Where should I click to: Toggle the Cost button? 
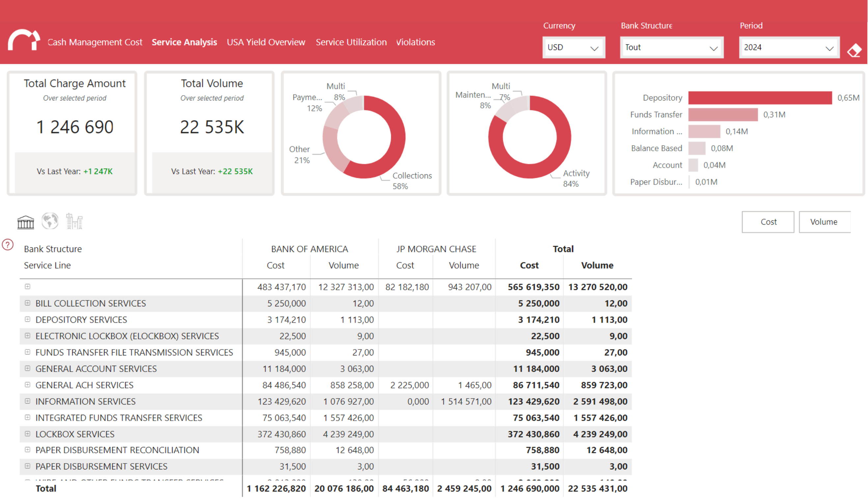click(768, 222)
